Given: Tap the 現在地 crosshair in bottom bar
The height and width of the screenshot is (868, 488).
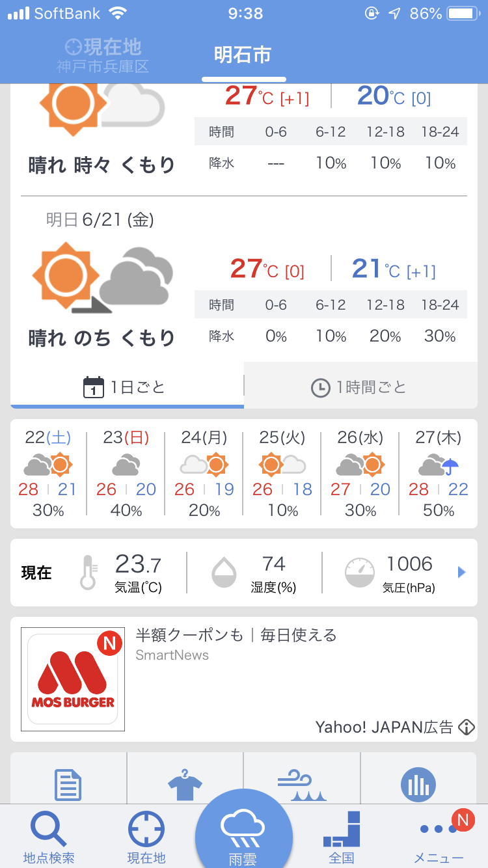Looking at the screenshot, I should (146, 836).
